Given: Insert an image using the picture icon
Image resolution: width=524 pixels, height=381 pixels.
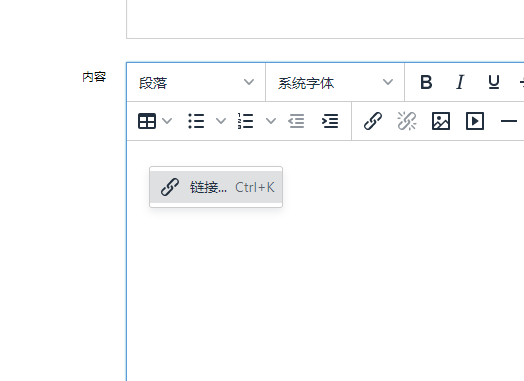Looking at the screenshot, I should pyautogui.click(x=441, y=121).
